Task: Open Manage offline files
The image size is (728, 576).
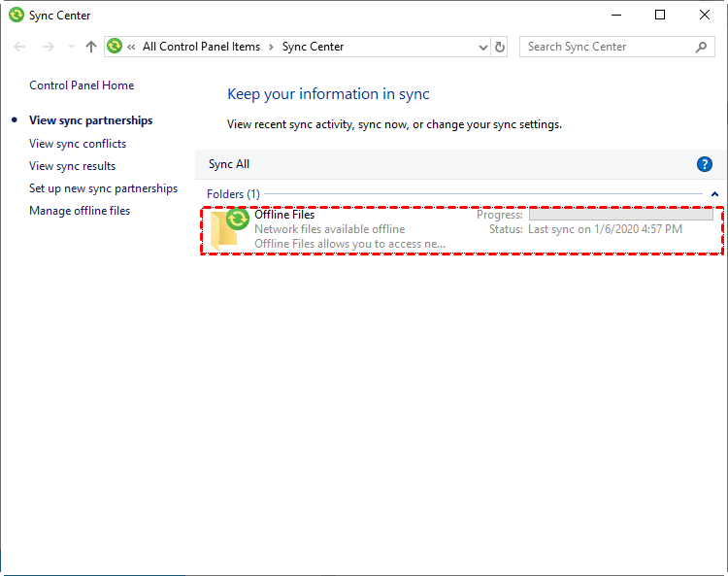Action: click(x=80, y=211)
